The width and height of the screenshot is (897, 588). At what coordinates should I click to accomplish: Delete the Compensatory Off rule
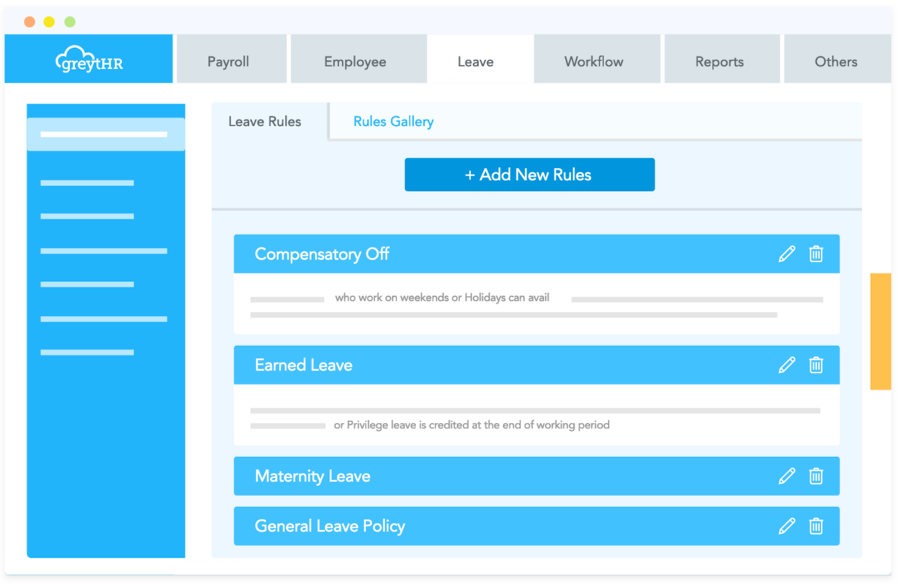[816, 254]
